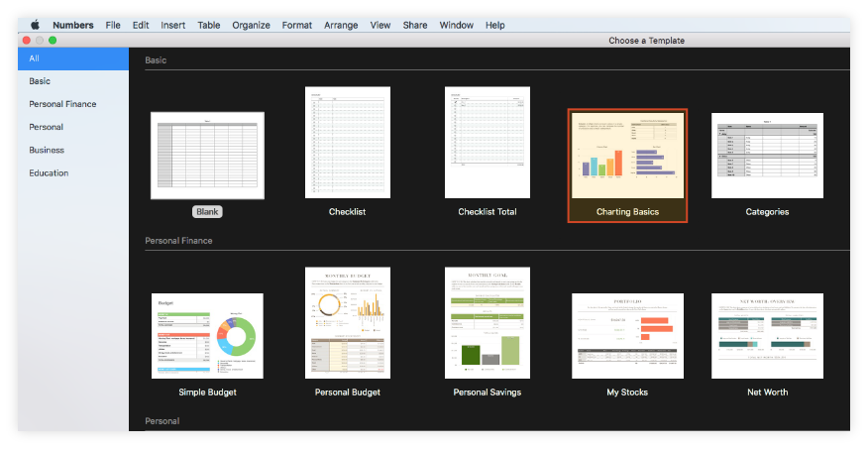Pick the Checklist Total template
Viewport: 868px width, 449px height.
[x=487, y=143]
